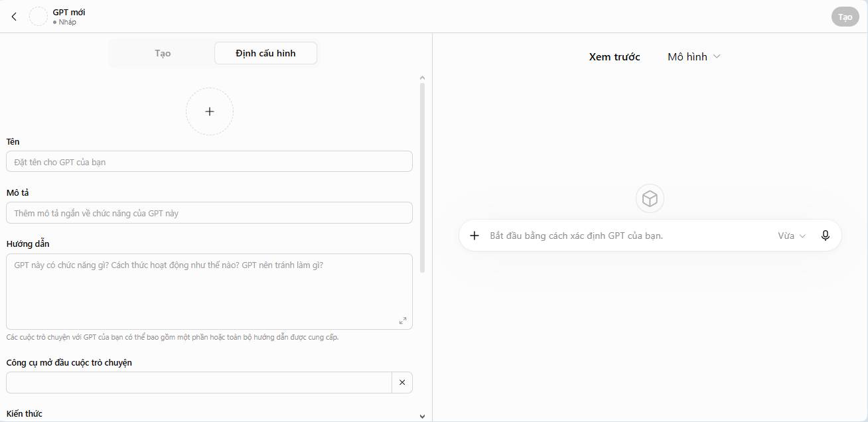This screenshot has width=868, height=422.
Task: Open the attachment plus icon in the preview input
Action: 474,236
